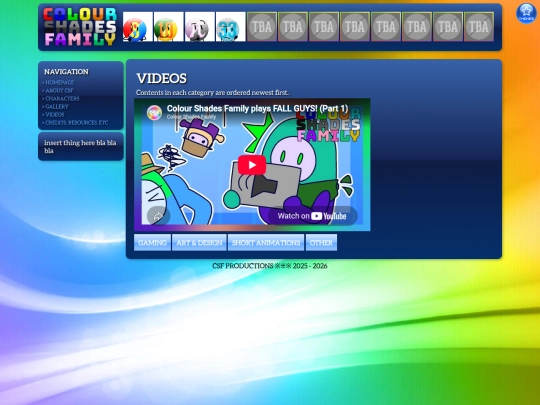Screen dimensions: 540x405
Task: Navigate to the Characters page
Action: click(x=61, y=98)
